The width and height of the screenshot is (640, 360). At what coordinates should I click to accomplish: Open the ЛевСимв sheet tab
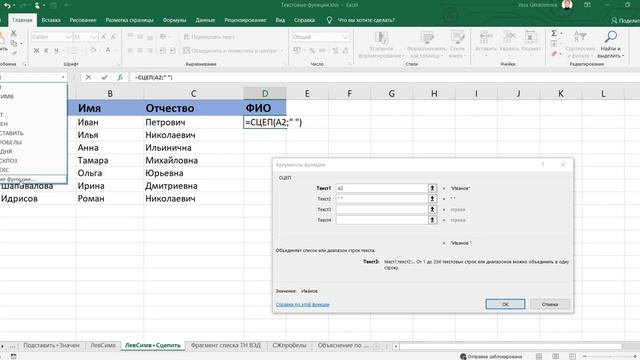[103, 345]
